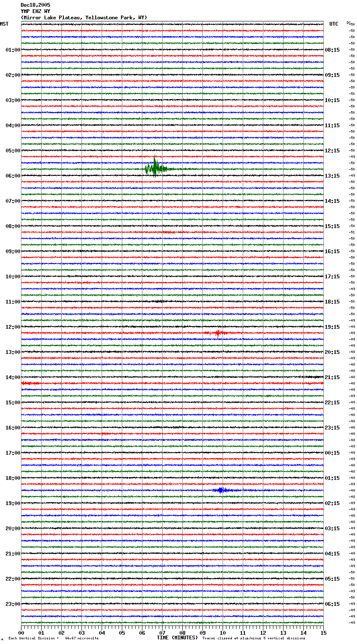The height and width of the screenshot is (644, 357).
Task: Select the 22:00 MST time label
Action: [13, 579]
